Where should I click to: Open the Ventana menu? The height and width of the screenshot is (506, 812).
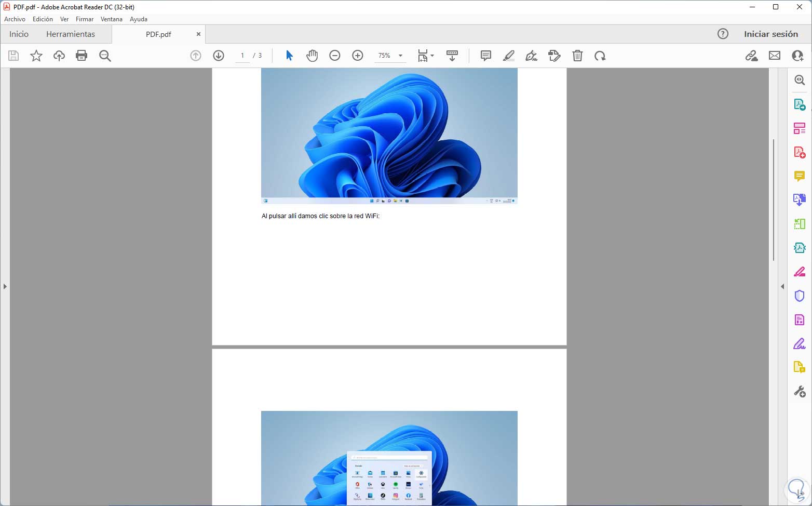click(x=112, y=19)
